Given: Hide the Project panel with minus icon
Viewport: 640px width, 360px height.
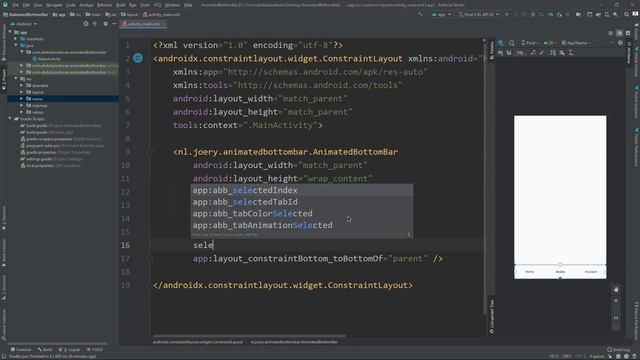Looking at the screenshot, I should [114, 24].
